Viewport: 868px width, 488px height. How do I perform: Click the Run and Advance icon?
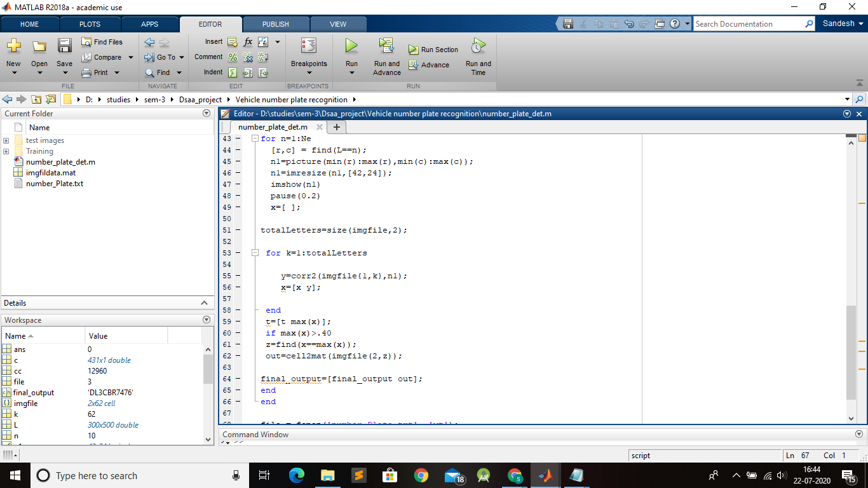[x=386, y=46]
